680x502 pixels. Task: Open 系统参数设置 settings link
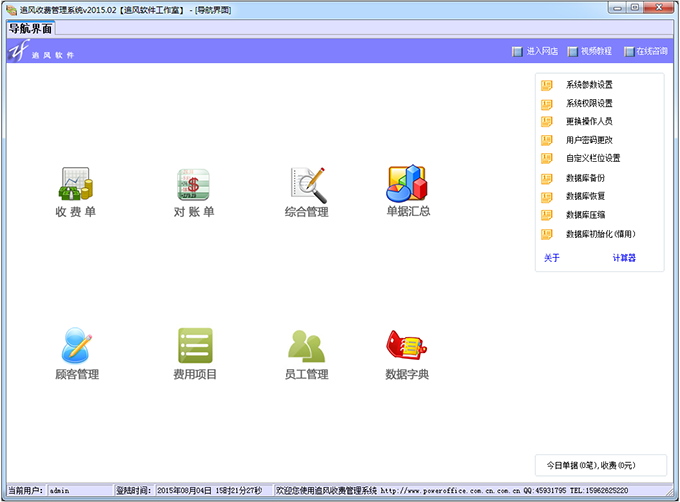589,85
